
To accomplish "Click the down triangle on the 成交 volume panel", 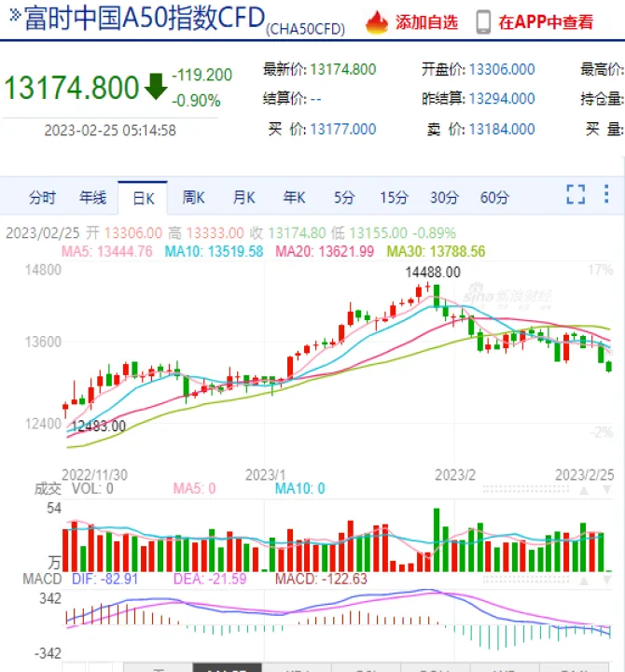I will (x=606, y=490).
